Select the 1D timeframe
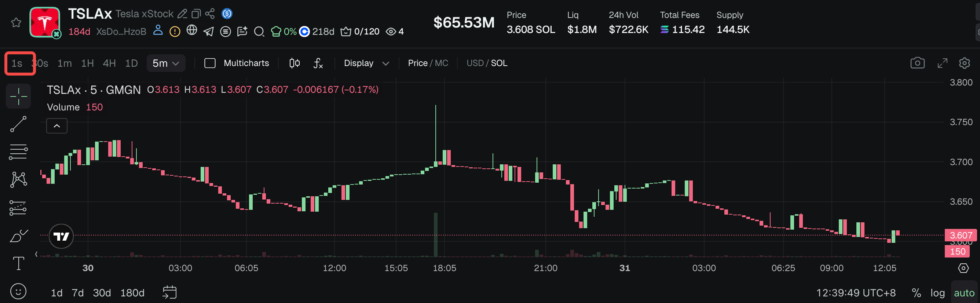Image resolution: width=980 pixels, height=303 pixels. point(131,63)
